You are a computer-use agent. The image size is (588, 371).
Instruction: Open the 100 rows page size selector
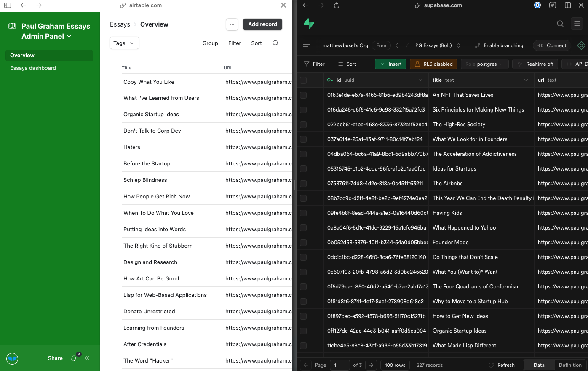(395, 365)
